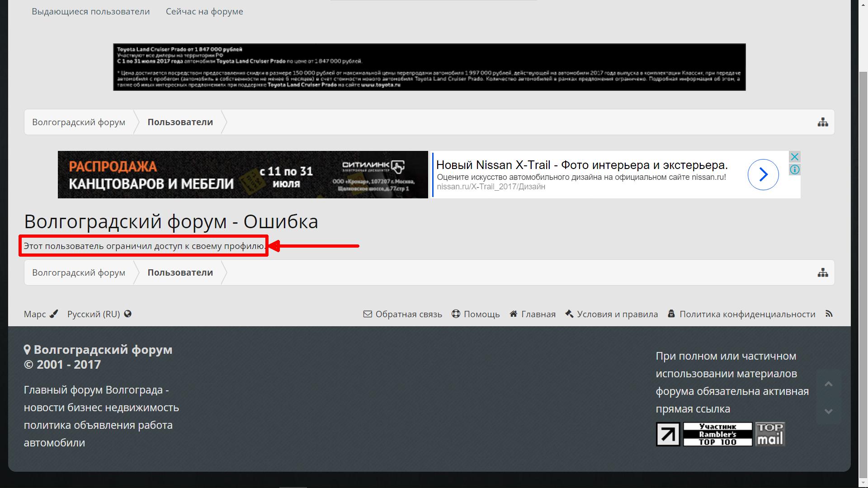
Task: Click the lower sitemap icon in breadcrumb bar
Action: click(x=823, y=272)
